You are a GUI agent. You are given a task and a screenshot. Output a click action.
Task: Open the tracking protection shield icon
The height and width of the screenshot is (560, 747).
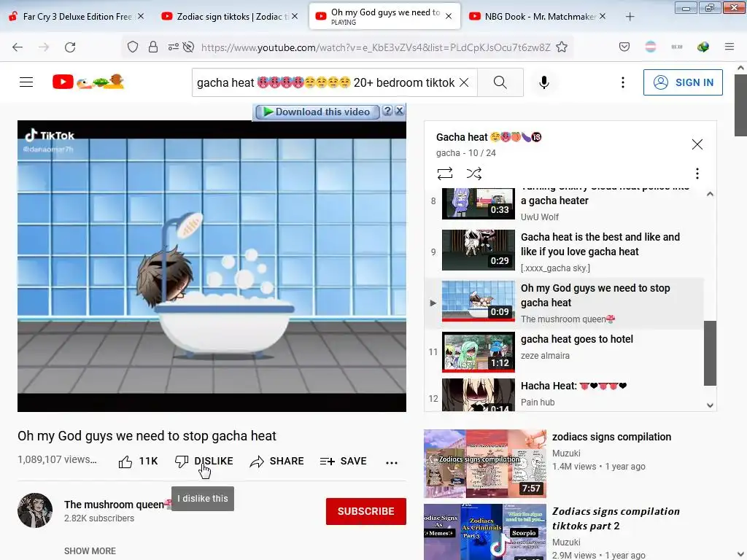pos(133,47)
